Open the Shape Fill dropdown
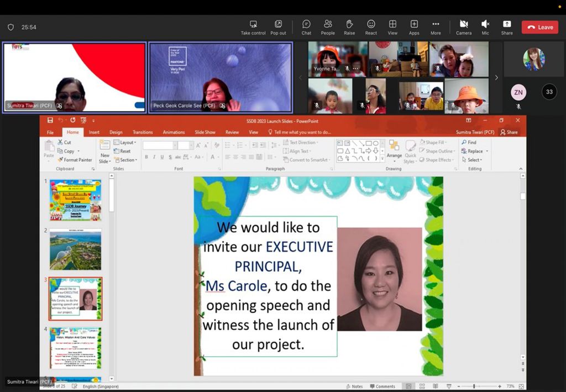 433,142
